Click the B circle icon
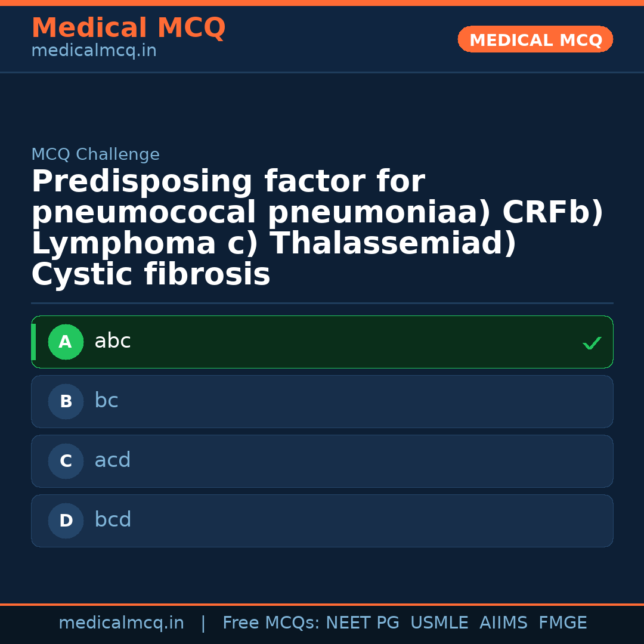Screen dimensions: 644x644 point(66,402)
